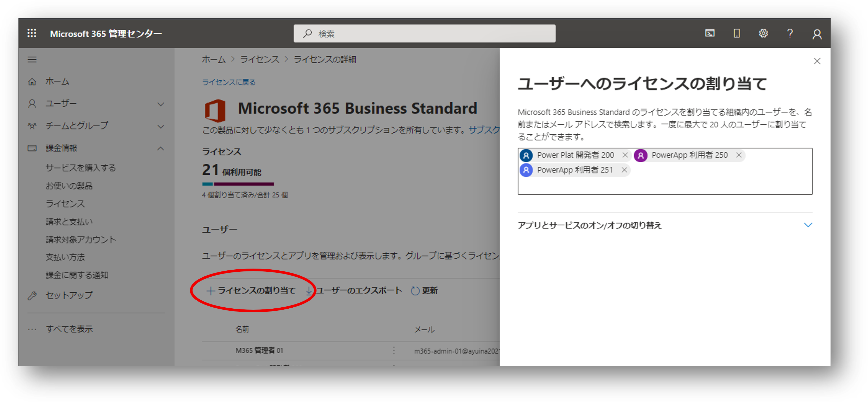Open セットアップ in sidebar
868x403 pixels.
69,295
